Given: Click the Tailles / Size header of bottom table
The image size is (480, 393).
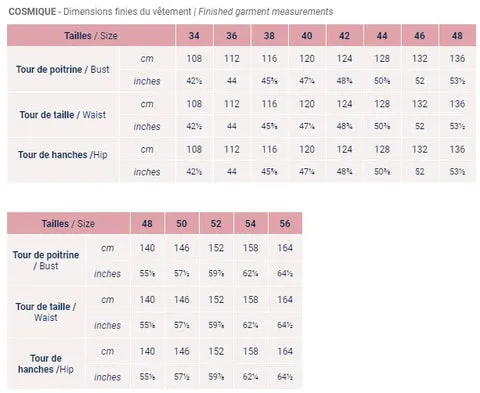Looking at the screenshot, I should coord(68,223).
